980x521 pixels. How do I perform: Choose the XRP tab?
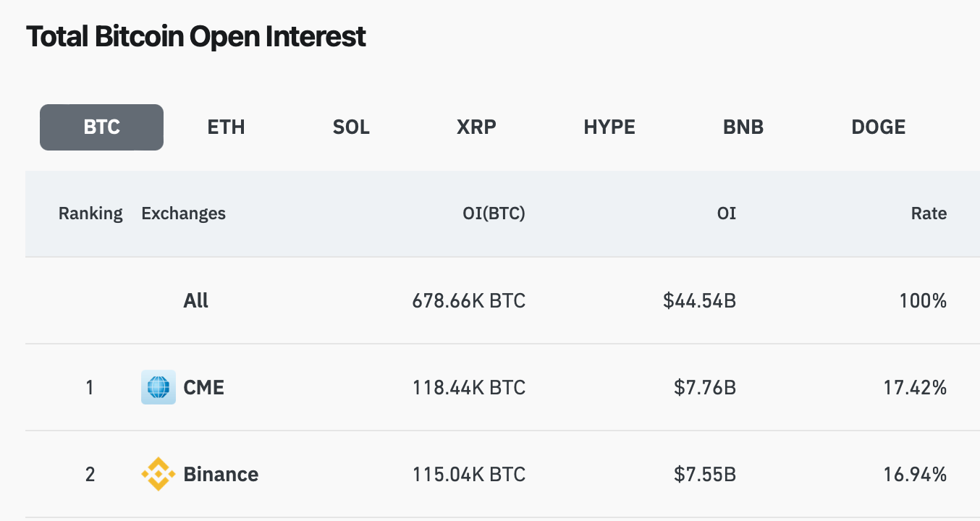(x=476, y=127)
